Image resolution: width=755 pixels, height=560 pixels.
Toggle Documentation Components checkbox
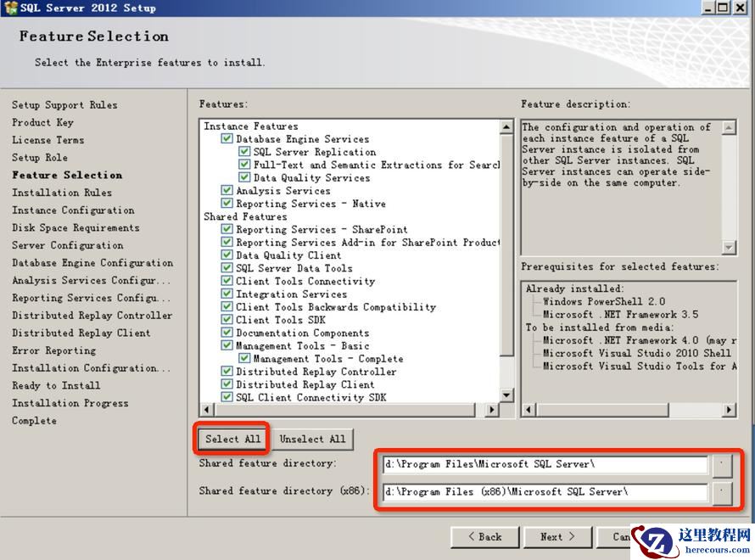click(226, 333)
